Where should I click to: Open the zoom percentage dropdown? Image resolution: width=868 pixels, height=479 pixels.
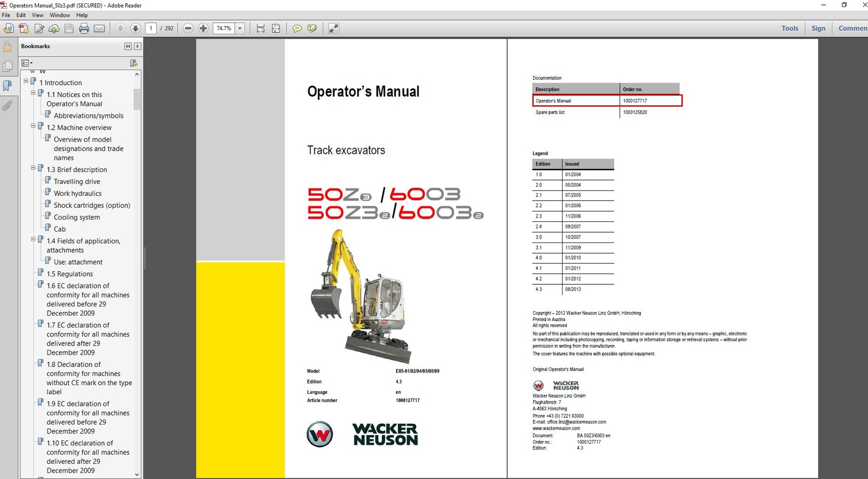click(240, 28)
